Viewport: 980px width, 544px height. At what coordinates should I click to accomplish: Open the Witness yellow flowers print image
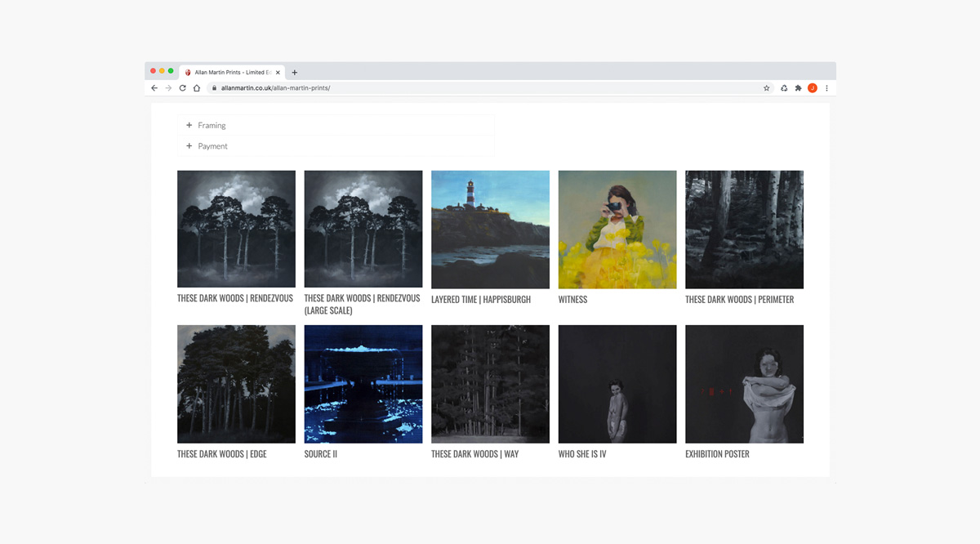tap(617, 230)
